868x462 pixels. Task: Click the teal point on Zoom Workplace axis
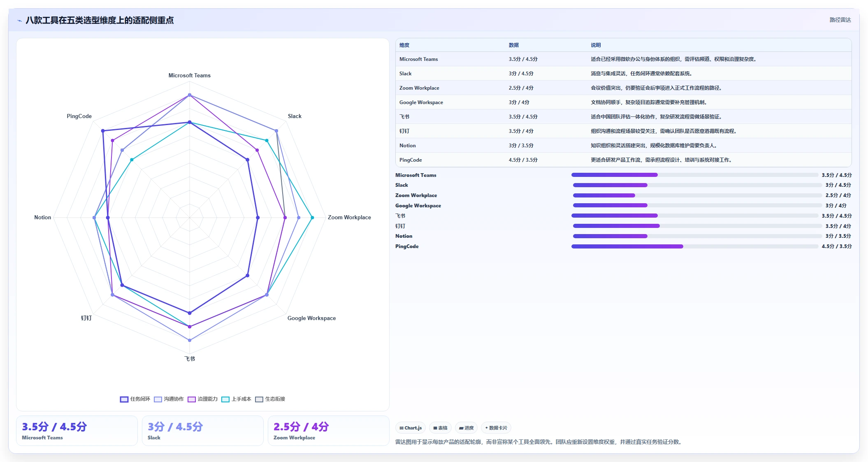[312, 218]
